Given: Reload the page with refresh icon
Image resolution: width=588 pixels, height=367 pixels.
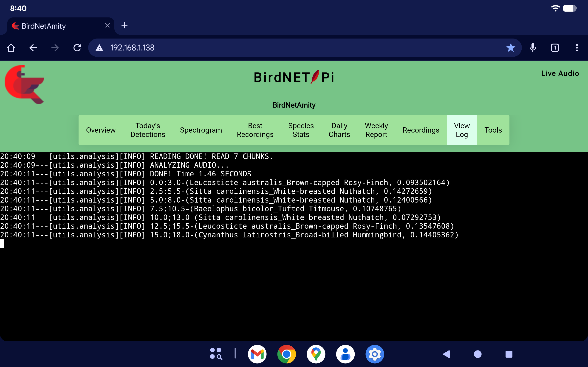Looking at the screenshot, I should 77,47.
